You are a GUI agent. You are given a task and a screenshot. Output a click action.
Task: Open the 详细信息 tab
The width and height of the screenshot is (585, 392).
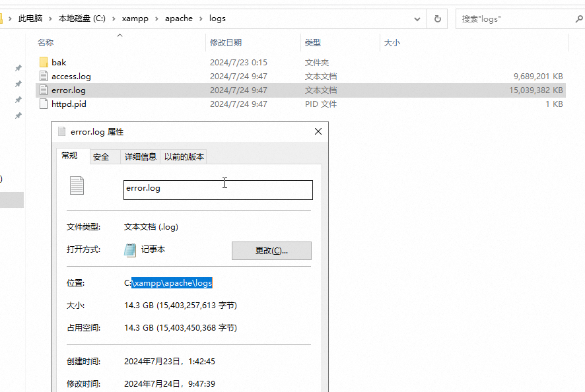(x=141, y=156)
